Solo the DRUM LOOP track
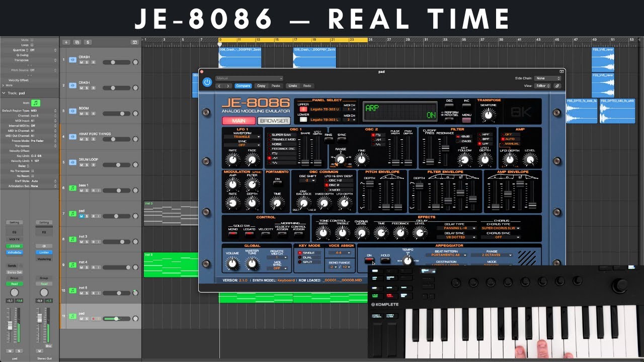This screenshot has width=644, height=362. tap(87, 164)
